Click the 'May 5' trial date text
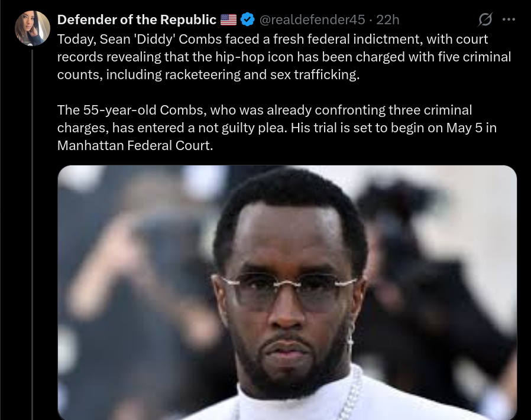 464,128
